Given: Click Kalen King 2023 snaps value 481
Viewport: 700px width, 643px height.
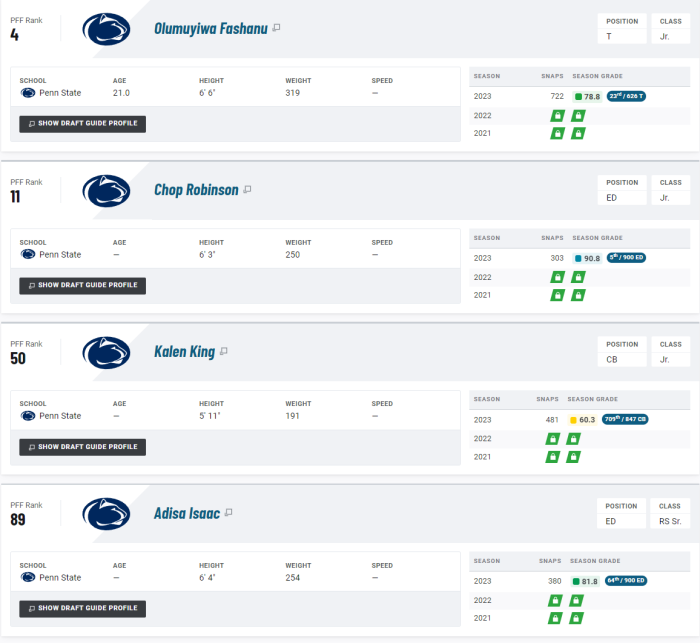Looking at the screenshot, I should [552, 420].
